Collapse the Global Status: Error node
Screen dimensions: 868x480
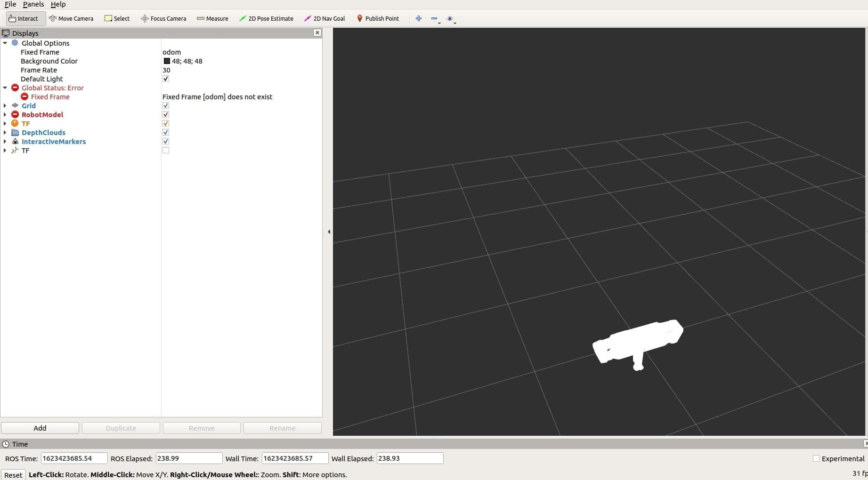tap(5, 88)
